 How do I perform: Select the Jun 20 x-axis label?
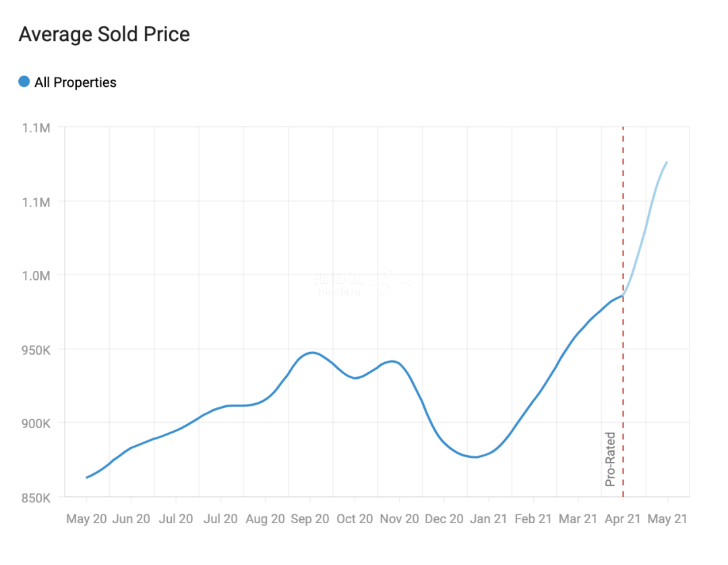click(x=131, y=519)
